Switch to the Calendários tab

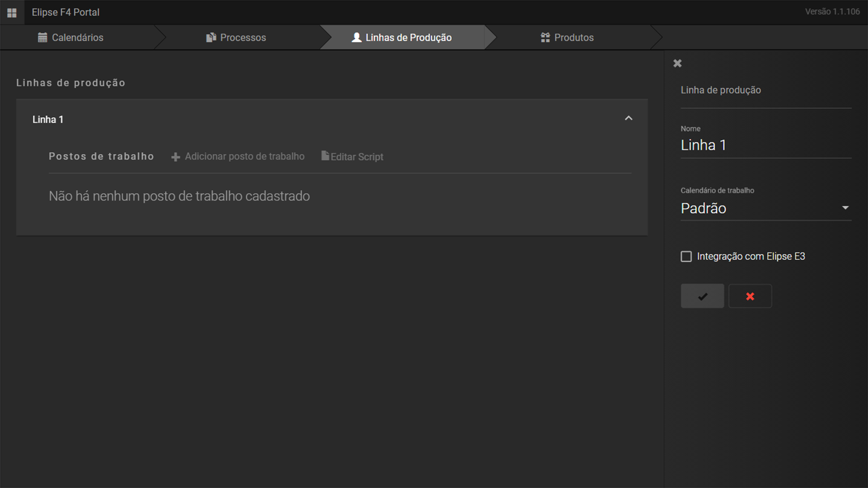point(79,37)
